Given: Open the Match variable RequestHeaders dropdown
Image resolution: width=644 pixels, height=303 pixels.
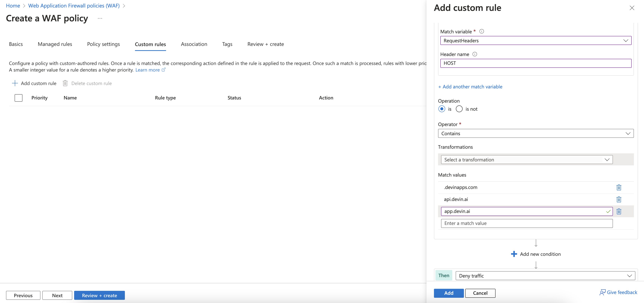Looking at the screenshot, I should (535, 40).
